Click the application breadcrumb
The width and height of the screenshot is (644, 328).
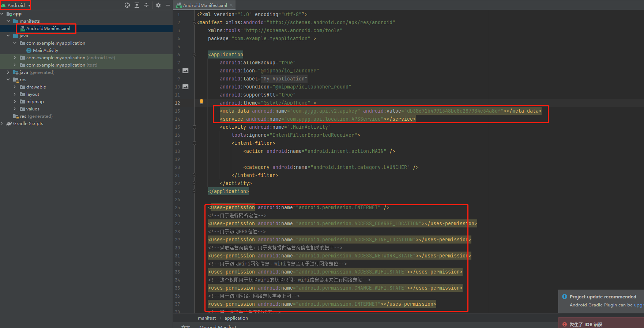(236, 318)
